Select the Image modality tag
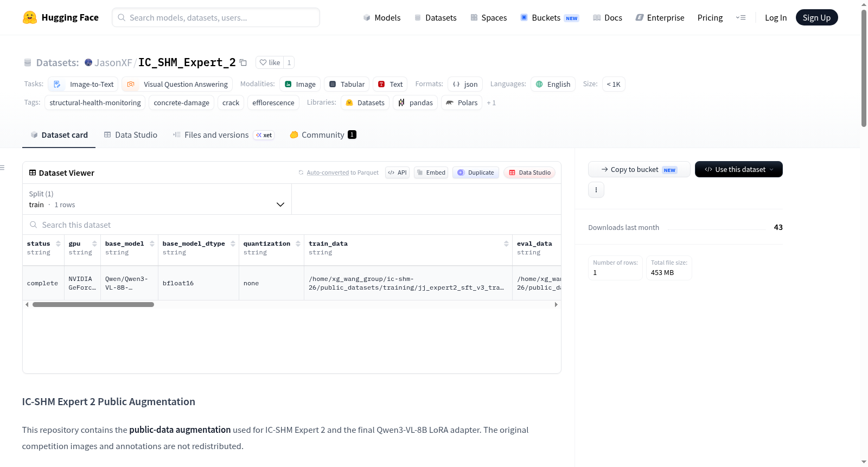Screen dimensions: 868x467 coord(300,84)
